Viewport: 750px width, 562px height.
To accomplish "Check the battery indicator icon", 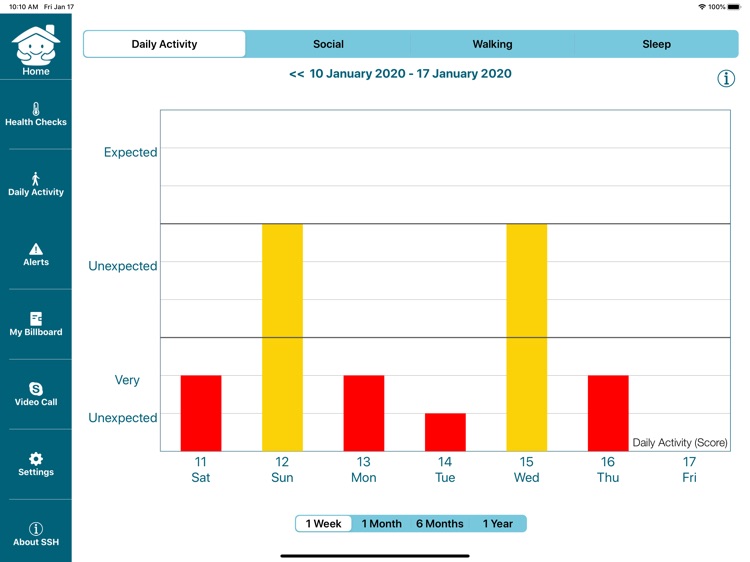I will pos(734,7).
